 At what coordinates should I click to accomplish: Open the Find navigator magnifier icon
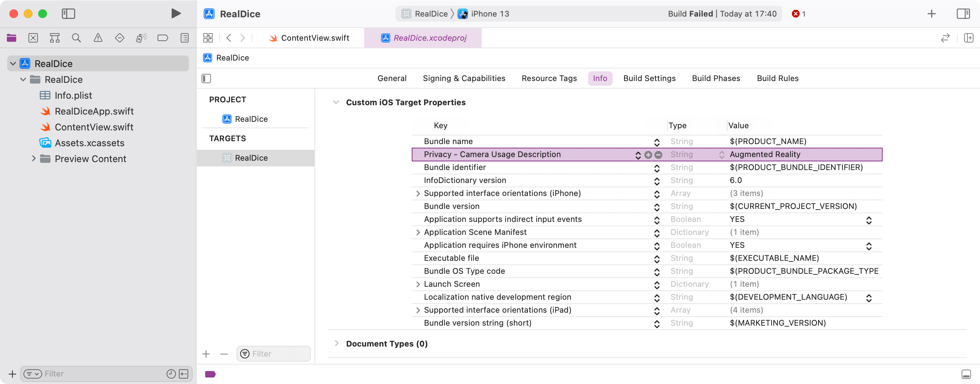pos(76,38)
